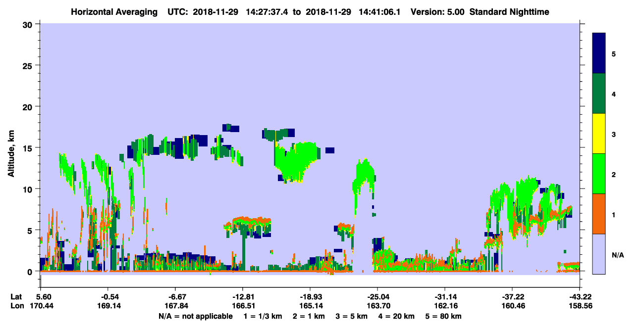Click longitude value 169.14
Image resolution: width=644 pixels, height=330 pixels.
click(108, 306)
